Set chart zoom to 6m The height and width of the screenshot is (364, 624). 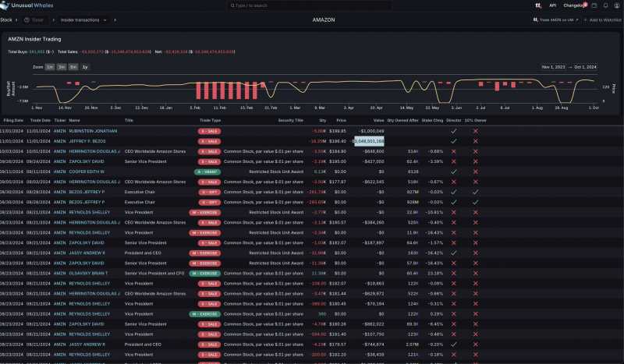coord(73,67)
